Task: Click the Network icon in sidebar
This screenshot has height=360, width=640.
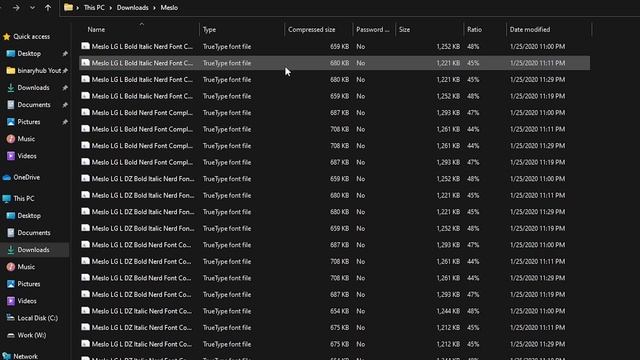Action: pyautogui.click(x=7, y=356)
